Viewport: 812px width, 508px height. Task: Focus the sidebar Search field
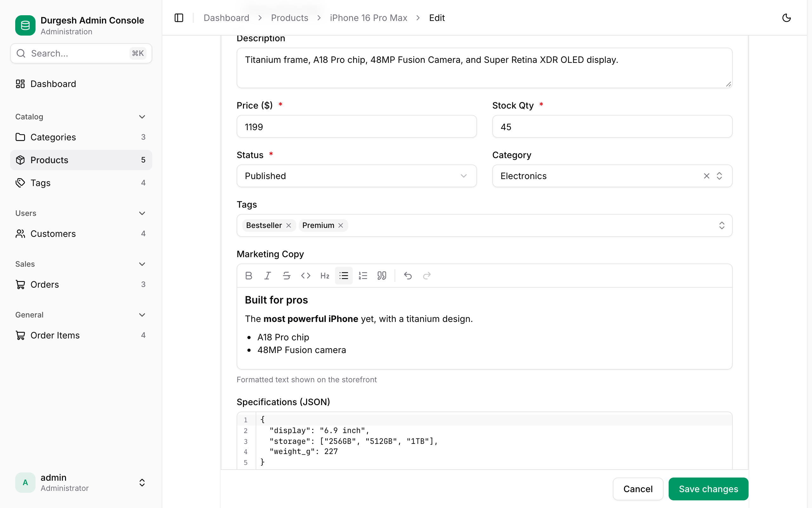tap(81, 53)
